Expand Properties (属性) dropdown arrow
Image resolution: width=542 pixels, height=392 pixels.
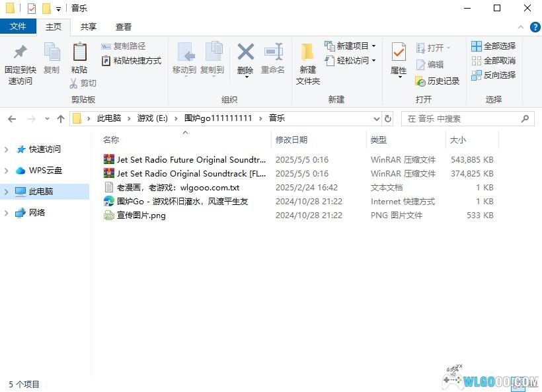[400, 77]
